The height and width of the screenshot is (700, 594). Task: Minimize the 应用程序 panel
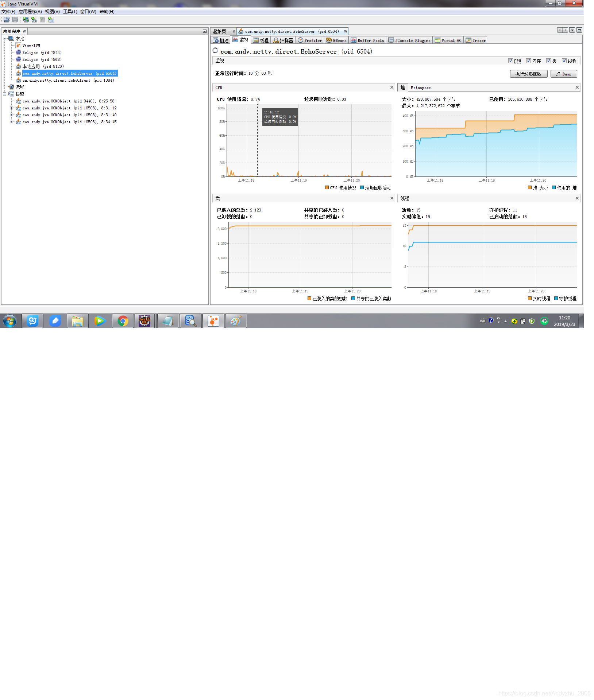click(x=205, y=31)
